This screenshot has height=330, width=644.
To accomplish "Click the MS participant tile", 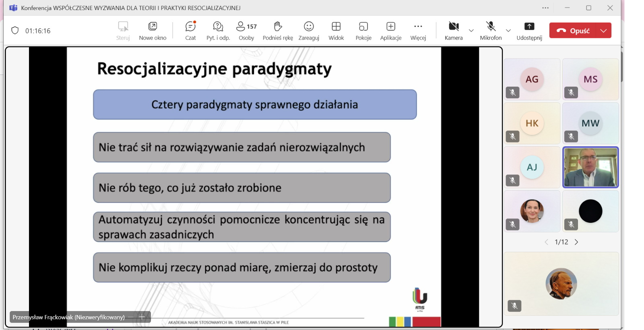I will click(x=590, y=79).
